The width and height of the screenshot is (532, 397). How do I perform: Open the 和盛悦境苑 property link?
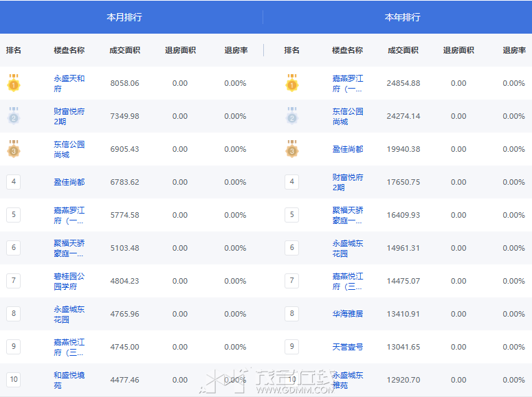click(x=69, y=380)
